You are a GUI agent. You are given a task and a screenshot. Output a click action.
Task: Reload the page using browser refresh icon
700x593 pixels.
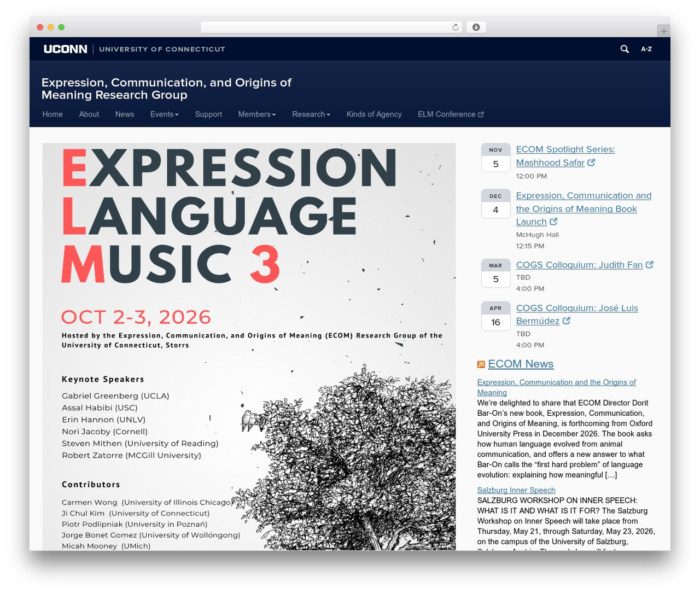(456, 27)
